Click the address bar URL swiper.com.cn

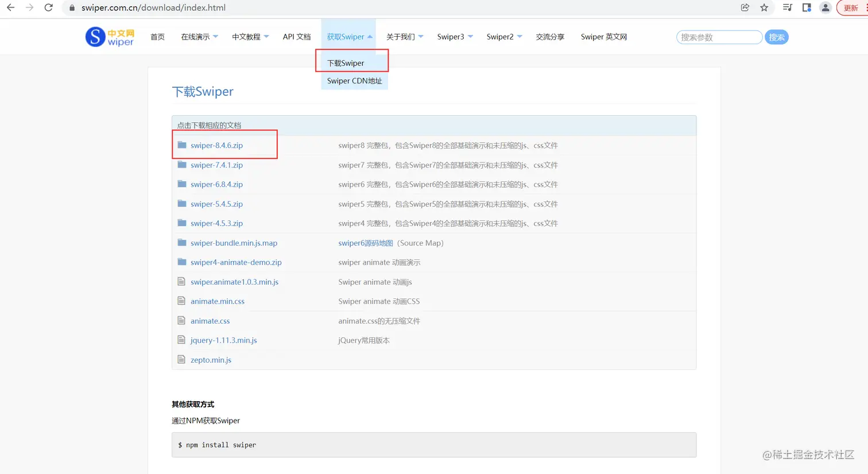(153, 8)
